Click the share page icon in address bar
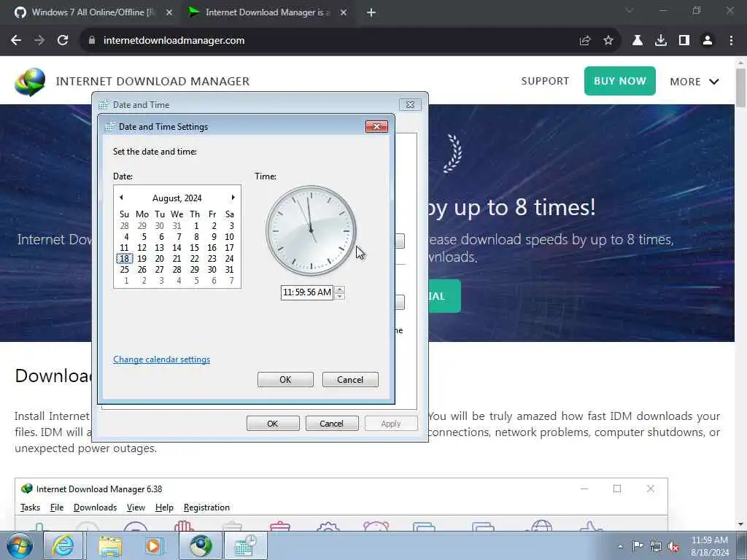The width and height of the screenshot is (747, 560). point(585,41)
